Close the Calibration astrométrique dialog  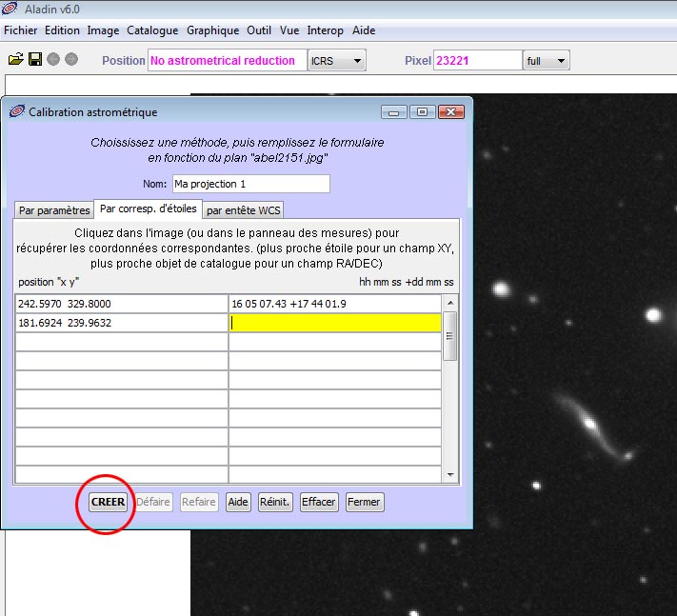pos(450,112)
